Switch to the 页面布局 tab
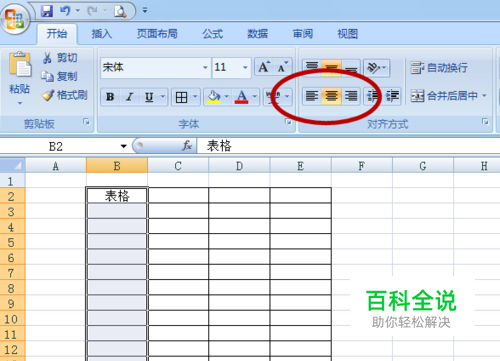Viewport: 500px width, 361px height. pyautogui.click(x=157, y=34)
